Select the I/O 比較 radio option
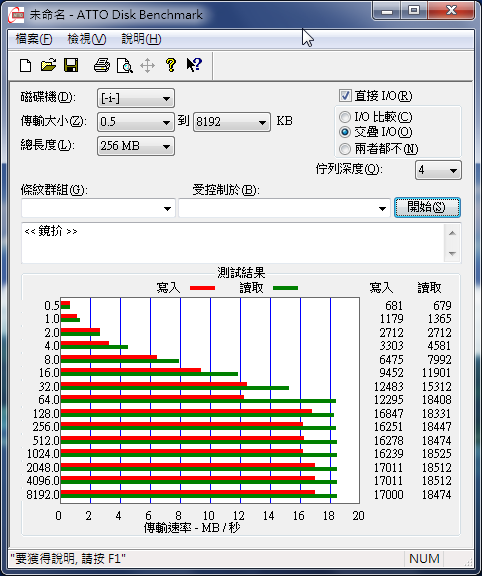The height and width of the screenshot is (576, 482). [x=345, y=117]
